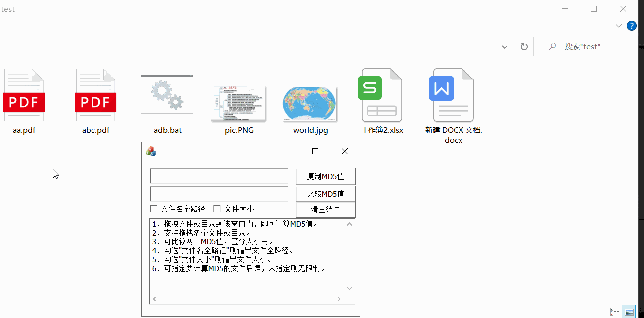Click inside the search test box
Screen dimensions: 644x318
[x=587, y=46]
